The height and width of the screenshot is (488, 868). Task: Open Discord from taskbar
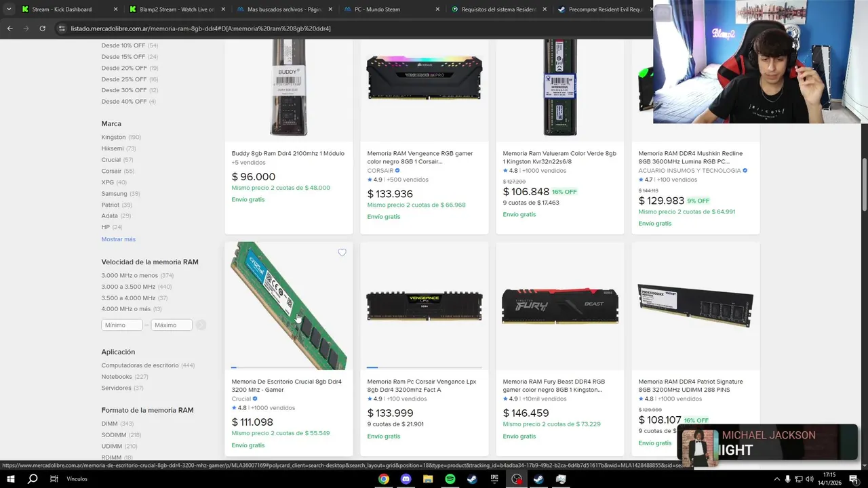406,479
